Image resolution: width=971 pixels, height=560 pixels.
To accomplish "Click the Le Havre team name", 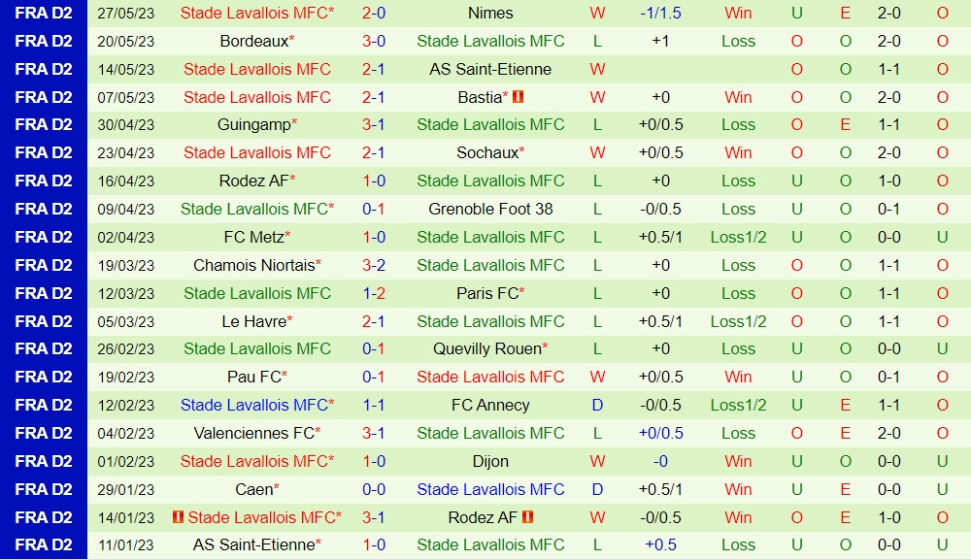I will point(253,321).
